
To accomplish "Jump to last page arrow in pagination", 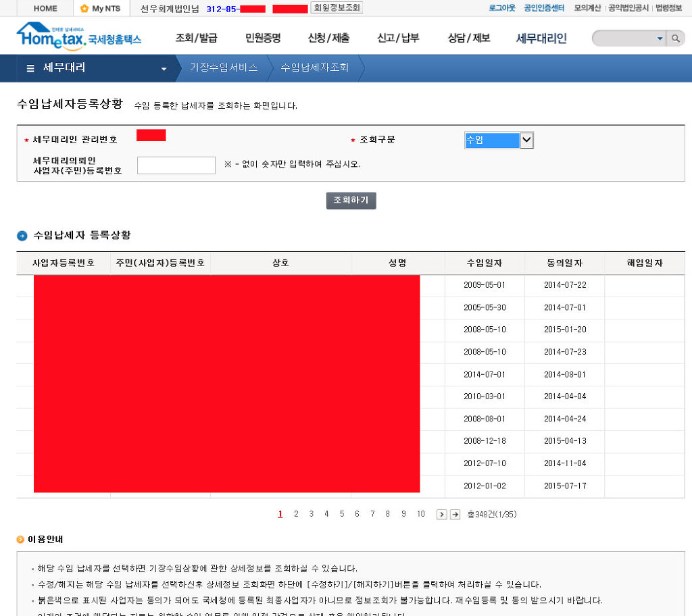I will coord(455,515).
